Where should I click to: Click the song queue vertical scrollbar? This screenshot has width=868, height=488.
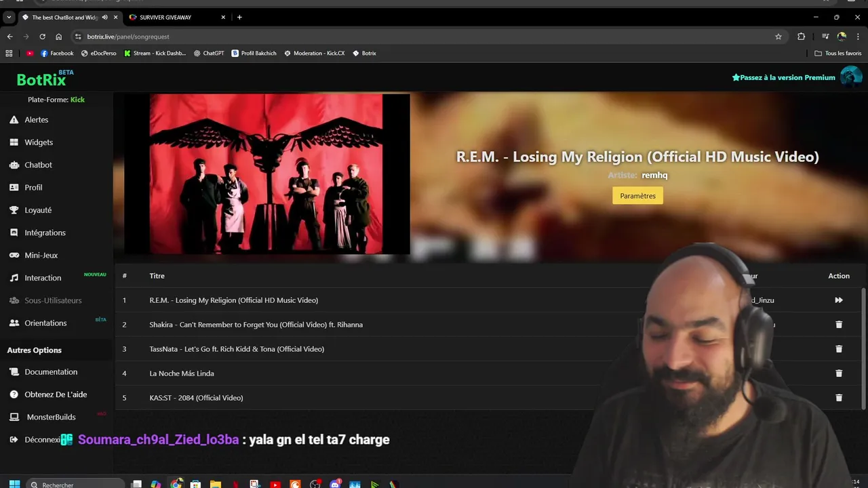(863, 348)
